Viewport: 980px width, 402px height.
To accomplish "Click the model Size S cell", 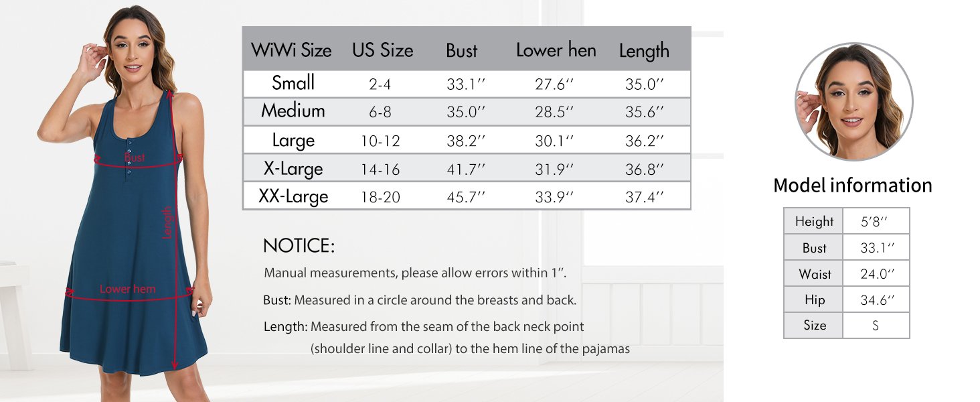I will pyautogui.click(x=876, y=326).
